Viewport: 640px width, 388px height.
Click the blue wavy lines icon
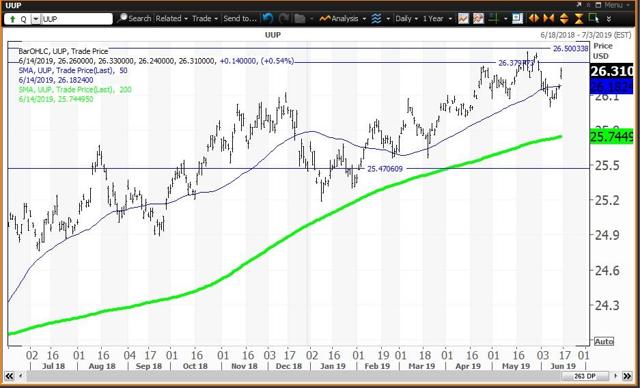[376, 19]
